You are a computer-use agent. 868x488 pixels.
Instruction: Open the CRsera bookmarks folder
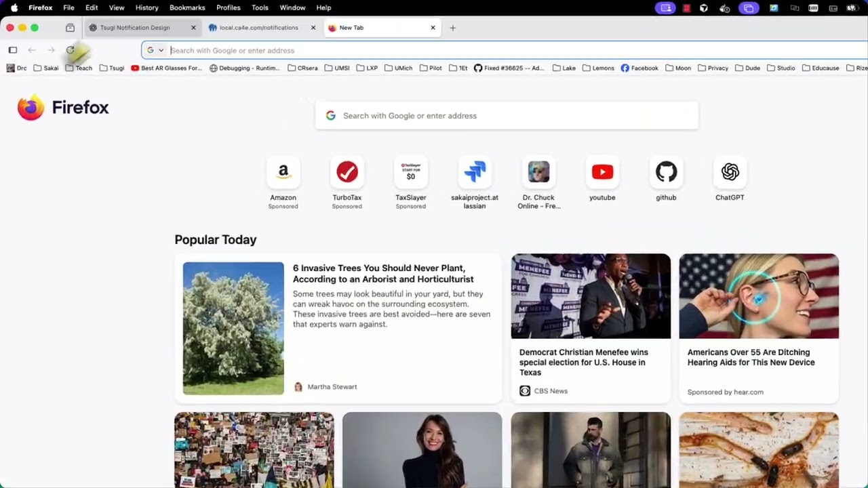(302, 68)
